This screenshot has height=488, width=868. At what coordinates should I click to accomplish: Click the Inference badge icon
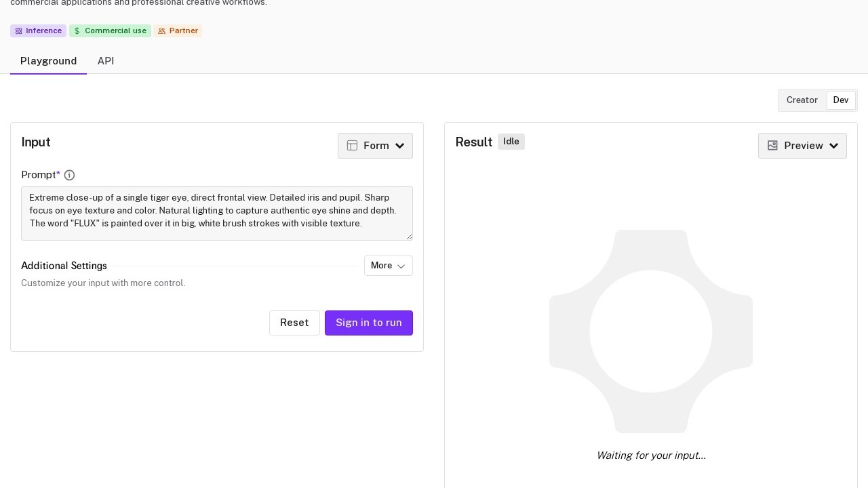click(x=19, y=31)
